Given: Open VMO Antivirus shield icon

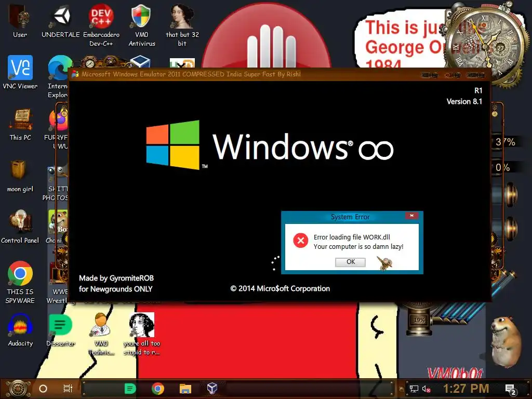Looking at the screenshot, I should pos(141,24).
